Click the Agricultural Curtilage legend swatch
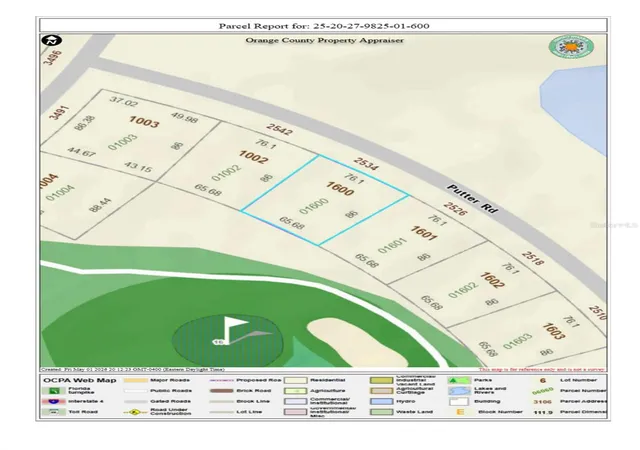Image resolution: width=640 pixels, height=450 pixels. 381,391
